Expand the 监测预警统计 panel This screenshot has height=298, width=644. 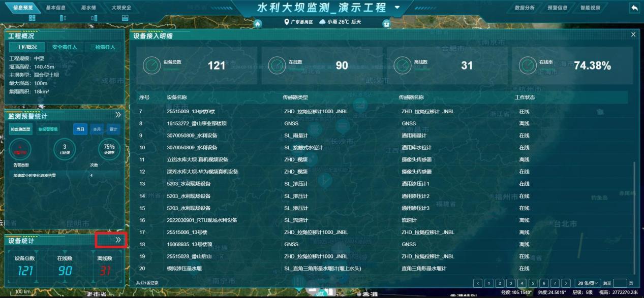click(x=118, y=115)
